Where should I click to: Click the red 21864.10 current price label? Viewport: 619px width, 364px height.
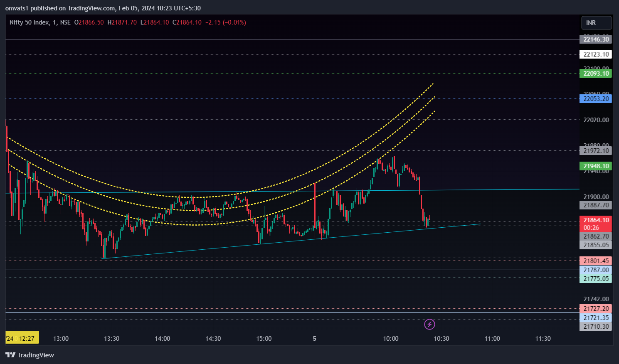[596, 224]
